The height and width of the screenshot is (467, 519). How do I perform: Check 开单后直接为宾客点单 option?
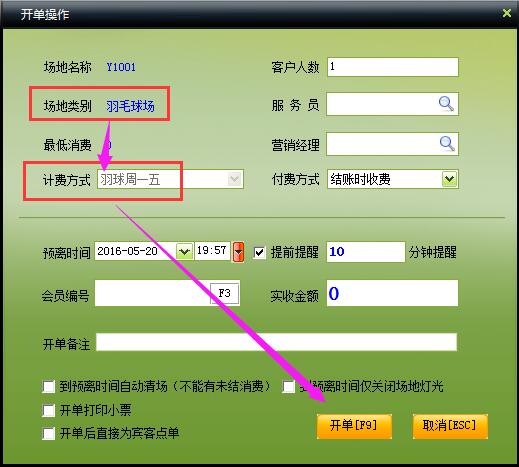point(49,434)
